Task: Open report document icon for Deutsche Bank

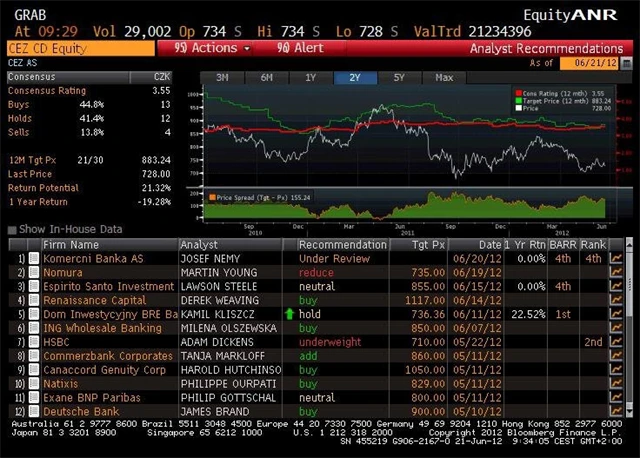Action: tap(34, 411)
